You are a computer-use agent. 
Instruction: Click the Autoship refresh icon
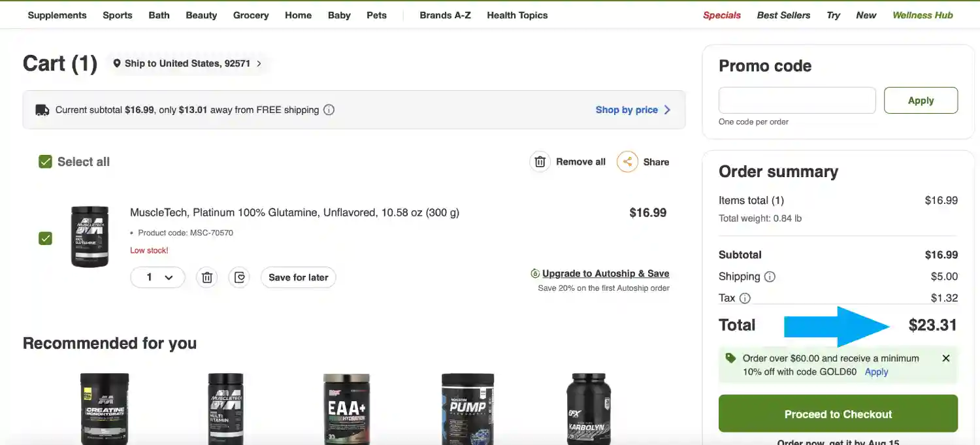[x=535, y=274]
